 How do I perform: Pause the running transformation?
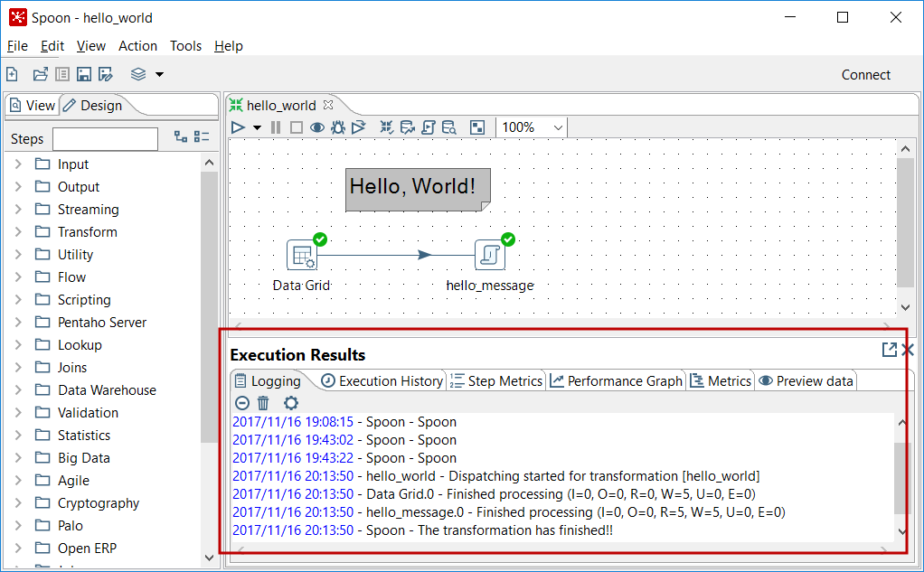[x=275, y=127]
